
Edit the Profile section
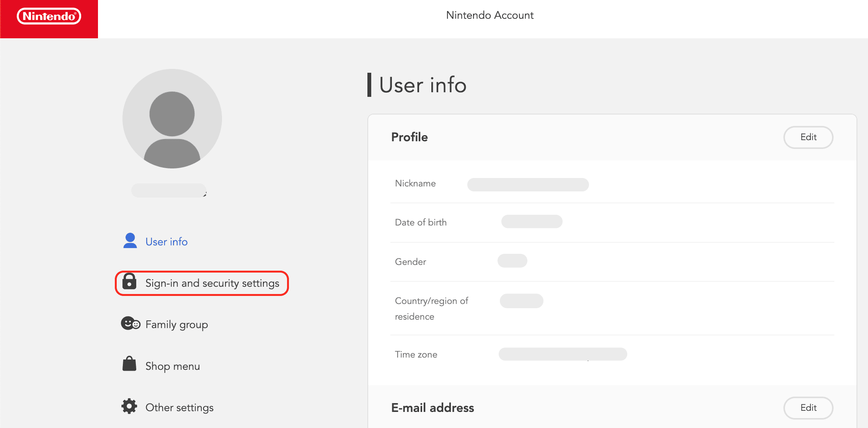(808, 137)
